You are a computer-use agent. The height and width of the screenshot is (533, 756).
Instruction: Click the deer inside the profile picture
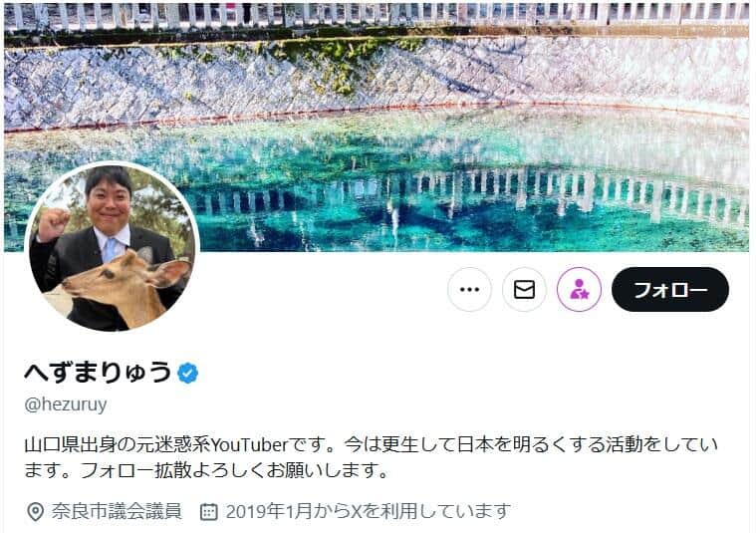click(x=121, y=287)
